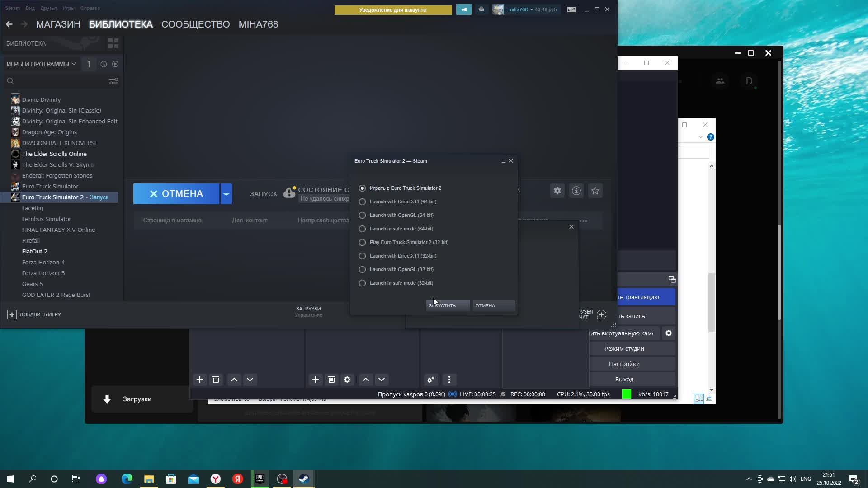Add game to favorites star
The image size is (868, 488).
click(x=595, y=191)
